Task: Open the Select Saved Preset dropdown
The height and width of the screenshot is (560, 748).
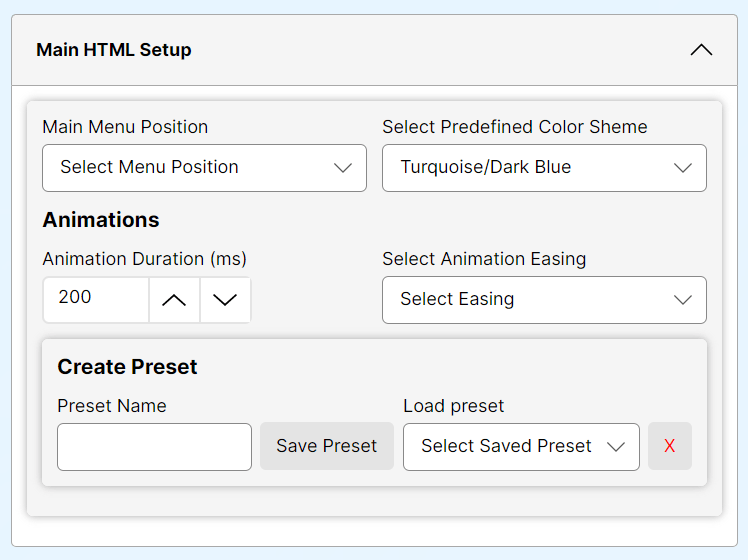Action: [x=521, y=447]
